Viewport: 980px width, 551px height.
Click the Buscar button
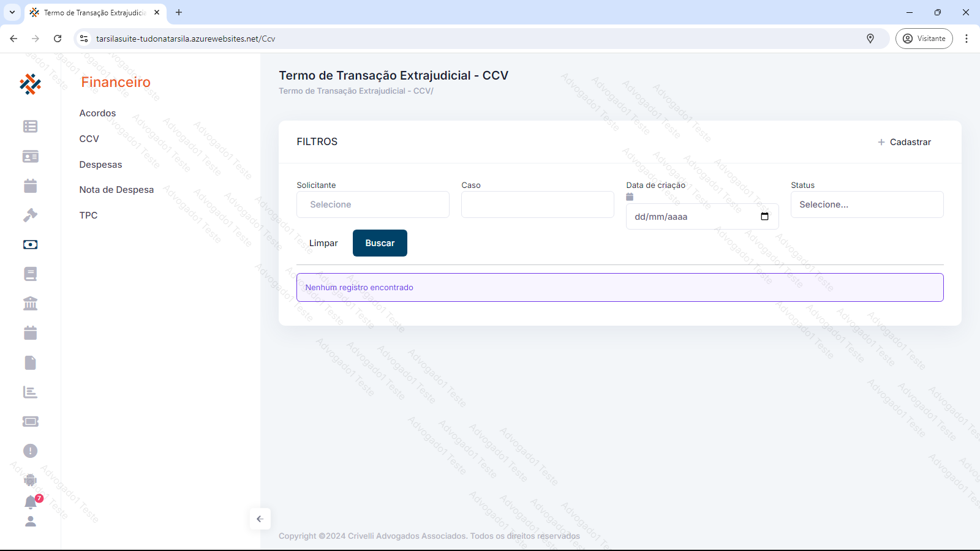point(380,243)
